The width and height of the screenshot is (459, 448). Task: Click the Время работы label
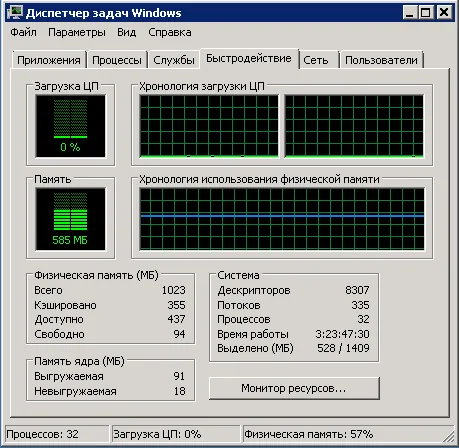pyautogui.click(x=253, y=334)
